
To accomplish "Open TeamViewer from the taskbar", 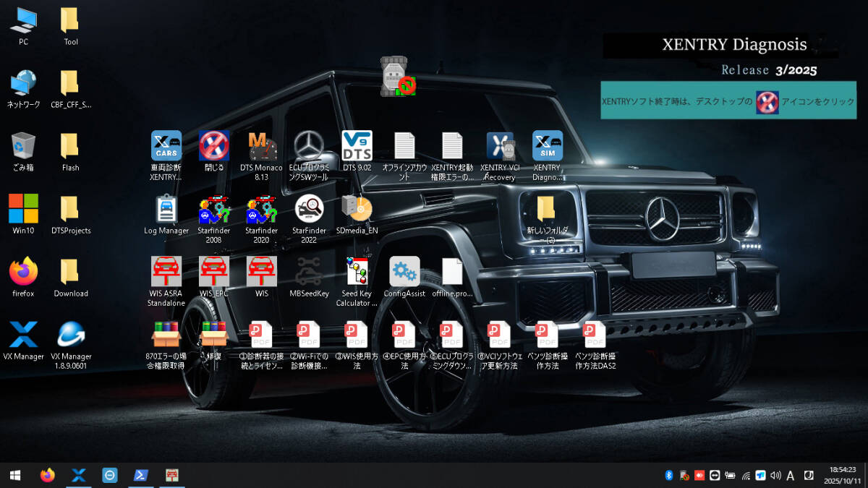I will coord(110,475).
